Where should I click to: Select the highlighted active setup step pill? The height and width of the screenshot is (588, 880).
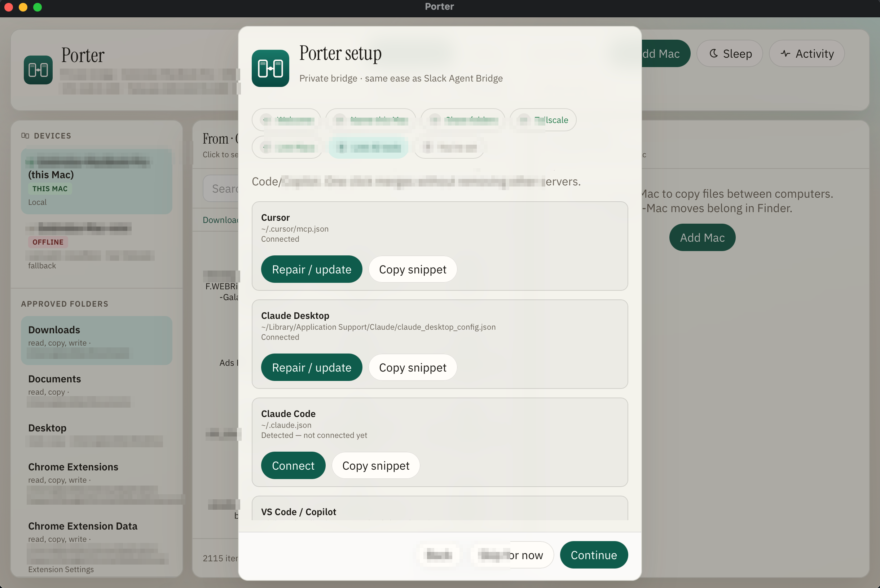point(369,148)
